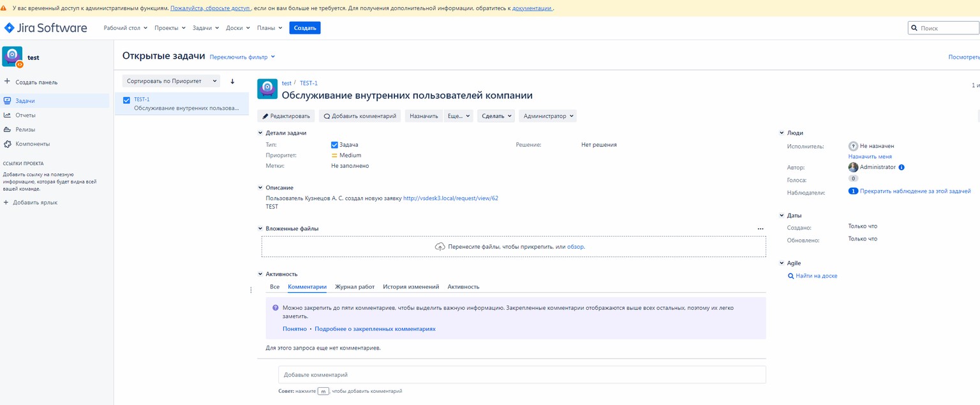Click the Reports chart icon in sidebar

pyautogui.click(x=7, y=115)
